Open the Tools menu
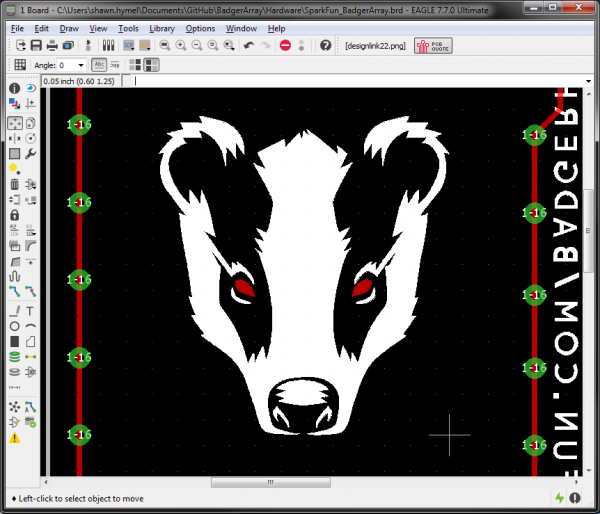 128,29
